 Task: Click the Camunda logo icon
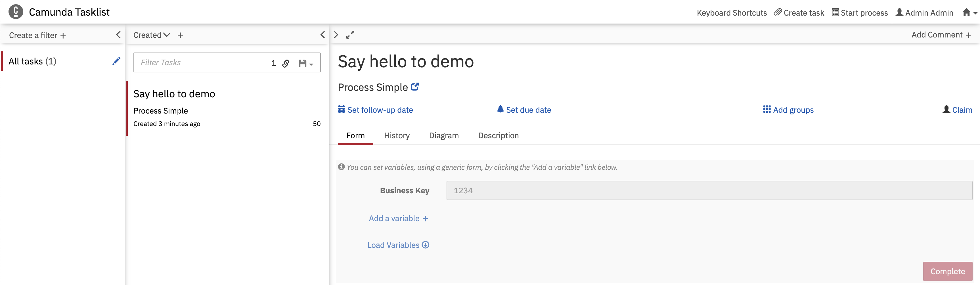coord(16,12)
